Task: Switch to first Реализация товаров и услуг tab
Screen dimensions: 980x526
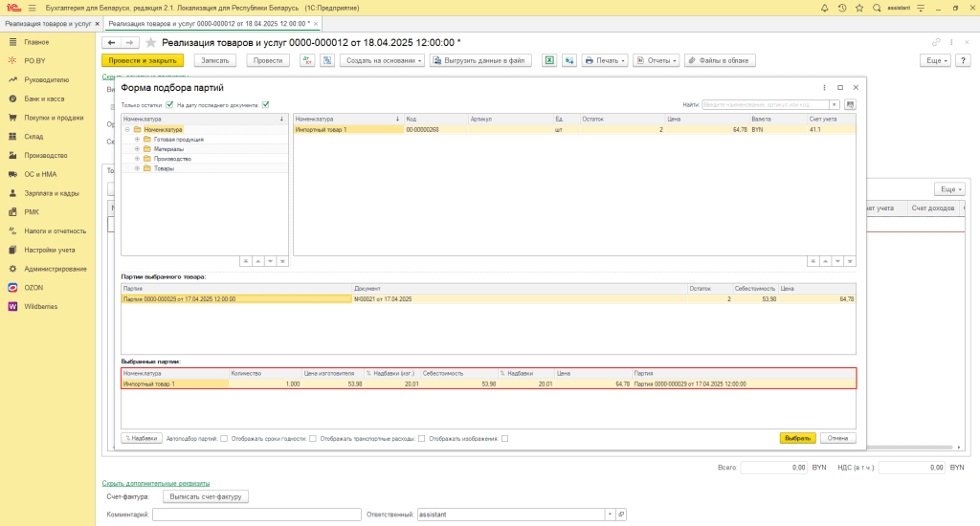Action: 48,24
